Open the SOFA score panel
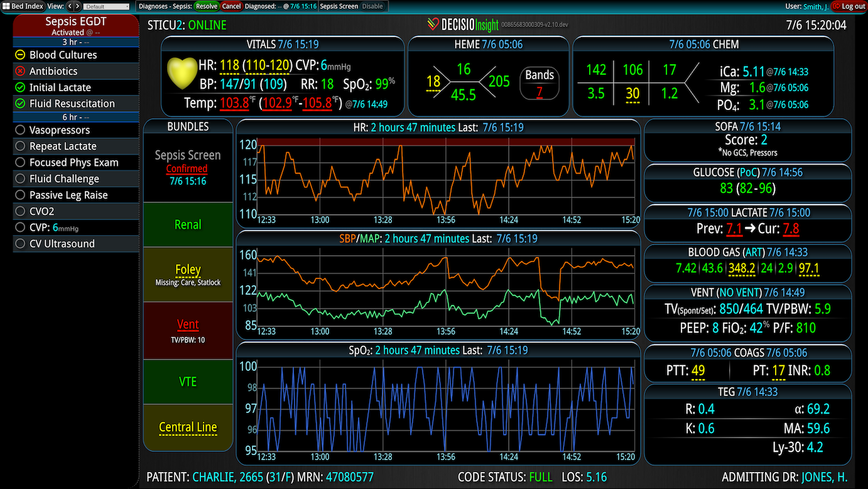 pyautogui.click(x=748, y=140)
